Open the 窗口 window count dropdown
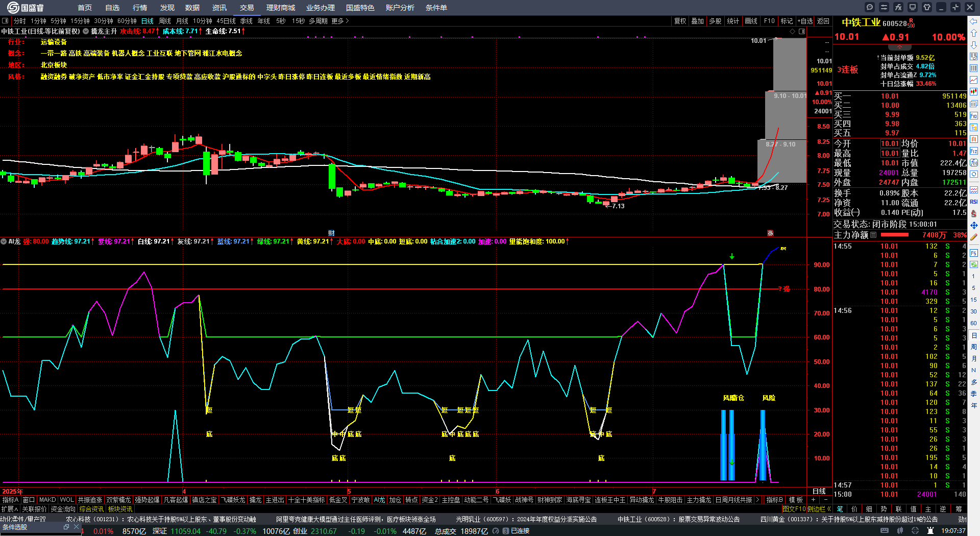980x536 pixels. coord(29,500)
